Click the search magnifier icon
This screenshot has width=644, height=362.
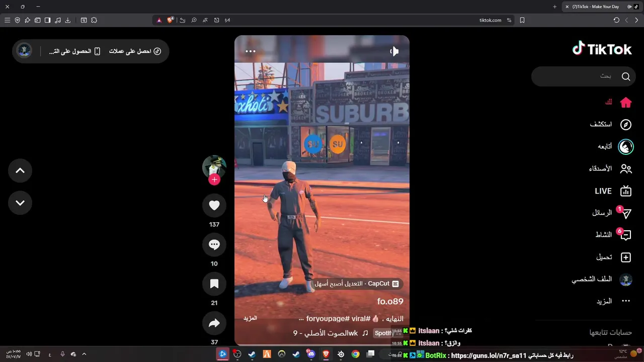tap(626, 76)
